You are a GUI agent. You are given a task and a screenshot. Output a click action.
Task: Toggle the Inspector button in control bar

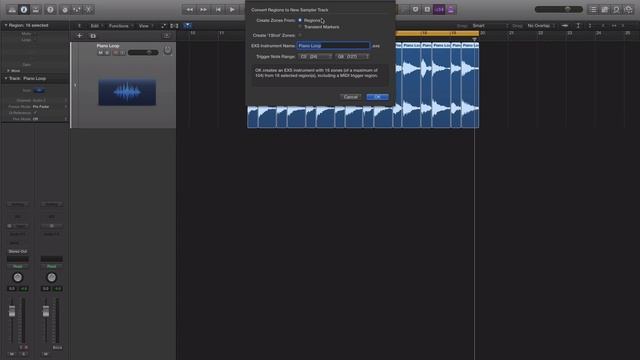point(24,9)
